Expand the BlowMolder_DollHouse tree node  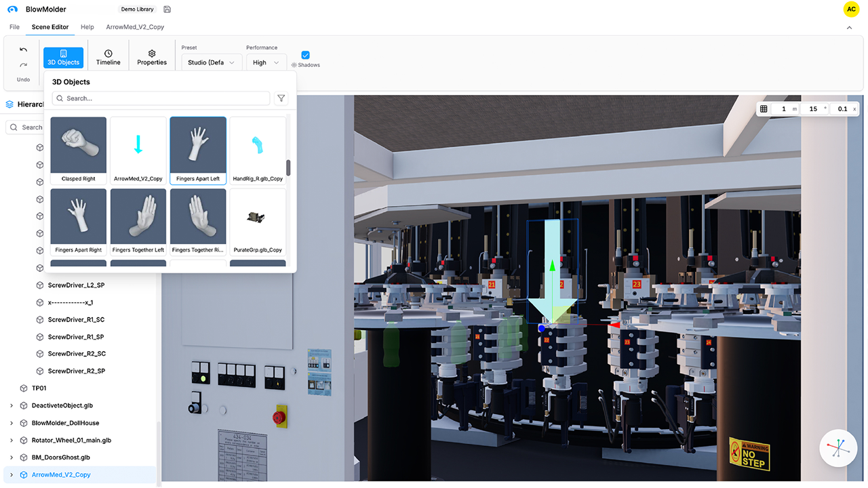click(12, 423)
